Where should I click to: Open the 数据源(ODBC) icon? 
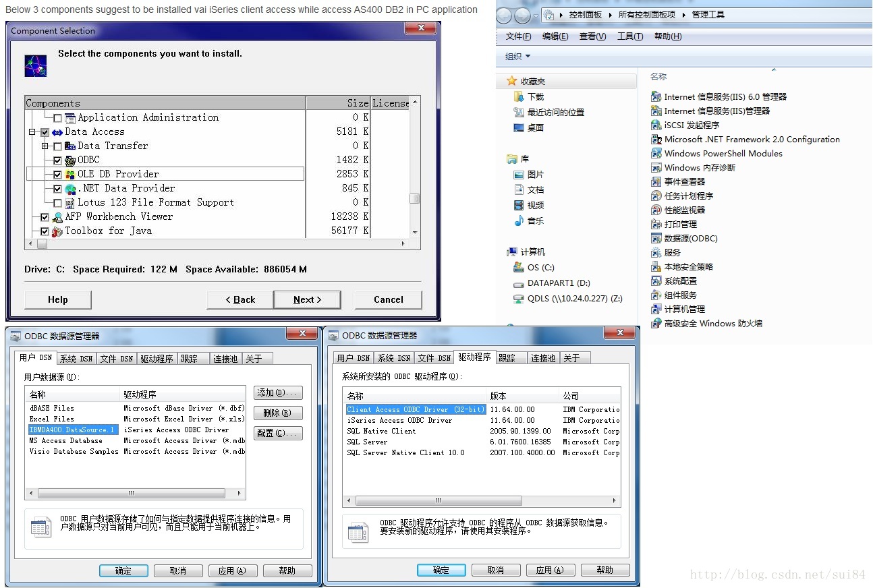pos(656,239)
